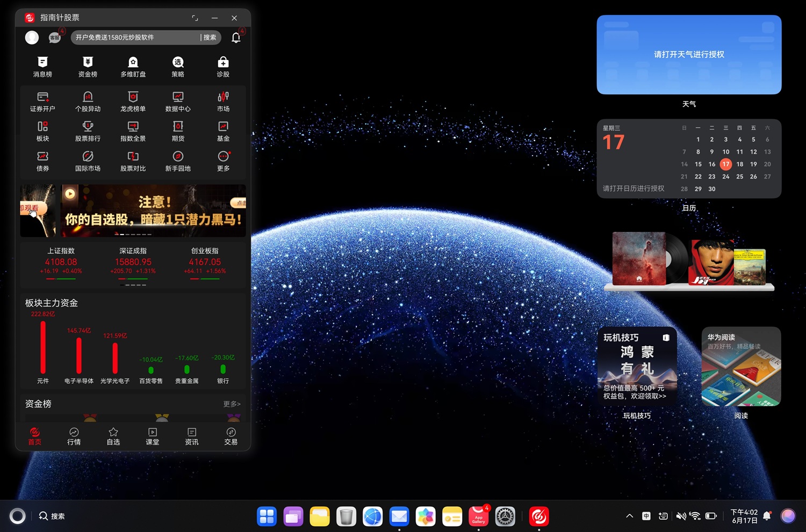Viewport: 806px width, 532px height.
Task: Switch to the 行情 tab
Action: 74,436
